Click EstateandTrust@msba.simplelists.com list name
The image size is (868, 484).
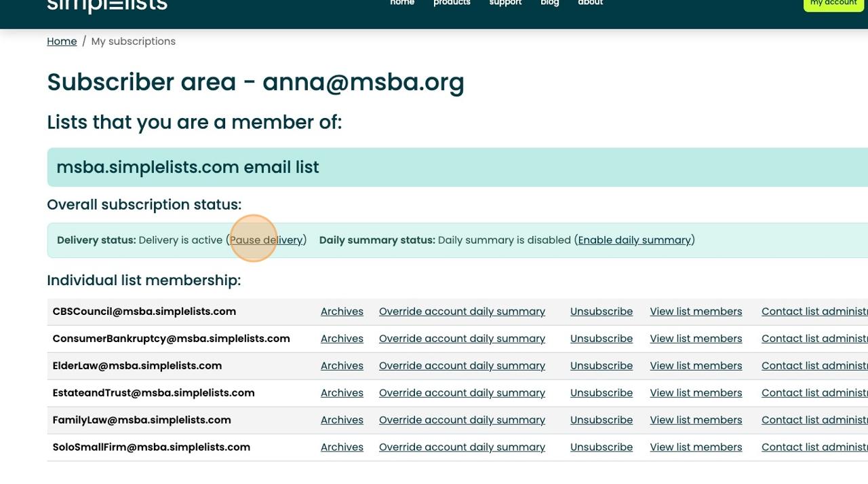tap(153, 393)
